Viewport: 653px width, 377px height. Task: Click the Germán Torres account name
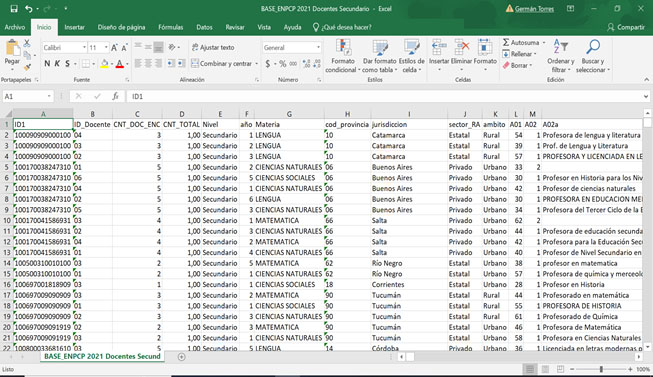click(x=534, y=9)
